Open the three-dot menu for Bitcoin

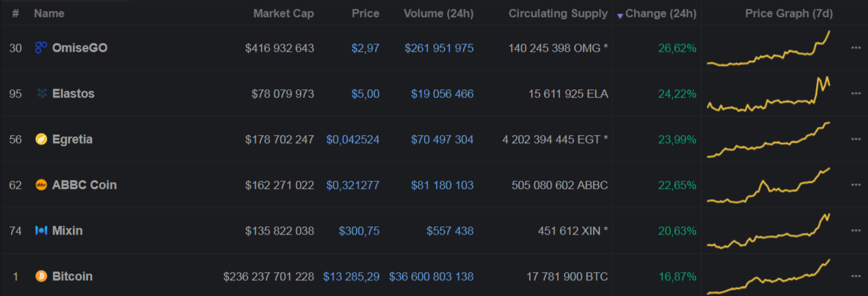click(856, 276)
